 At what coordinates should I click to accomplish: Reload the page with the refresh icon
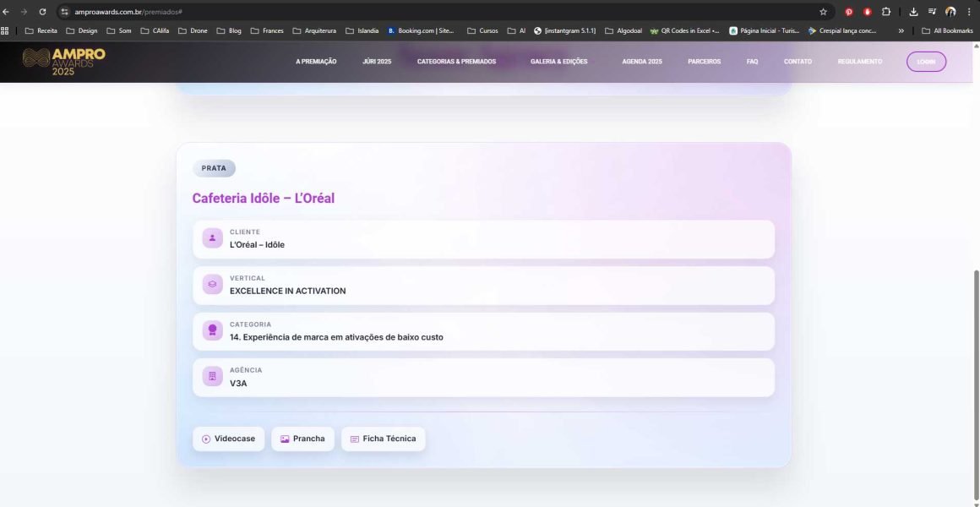(42, 12)
